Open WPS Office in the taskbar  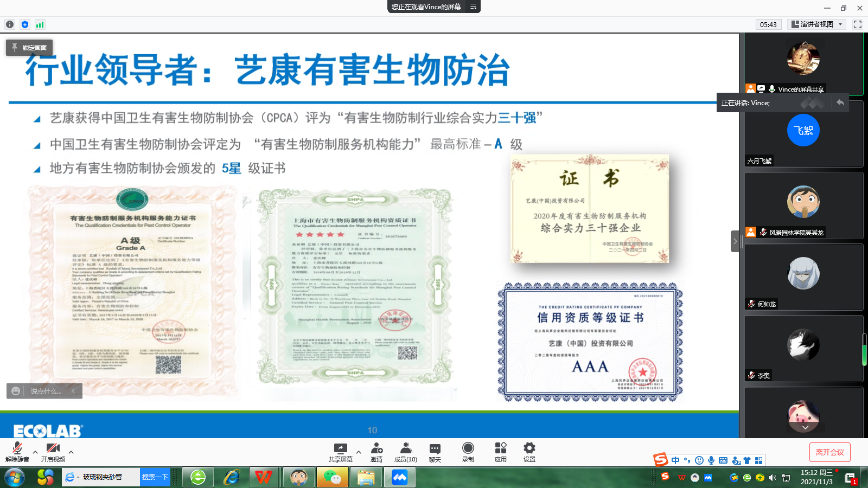pyautogui.click(x=264, y=477)
